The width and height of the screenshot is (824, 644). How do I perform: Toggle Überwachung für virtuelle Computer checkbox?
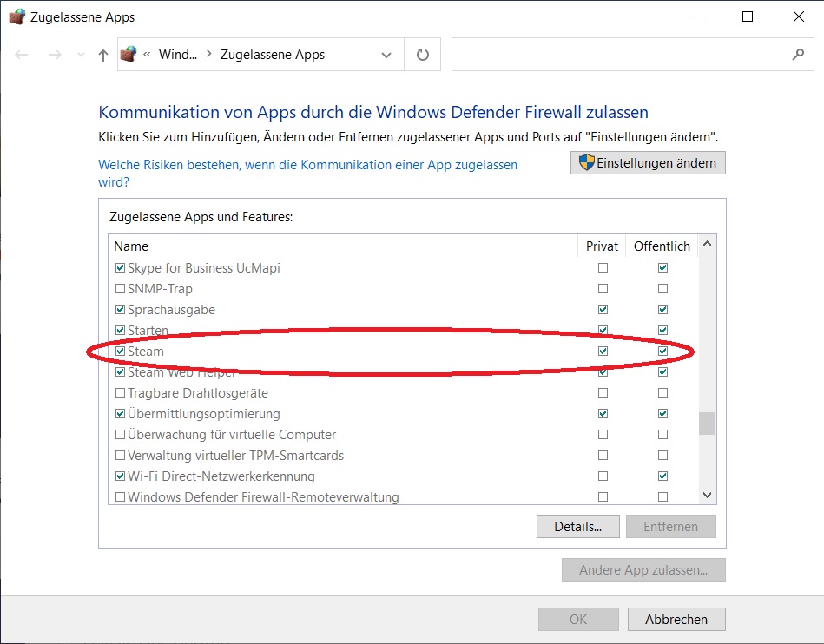coord(121,435)
